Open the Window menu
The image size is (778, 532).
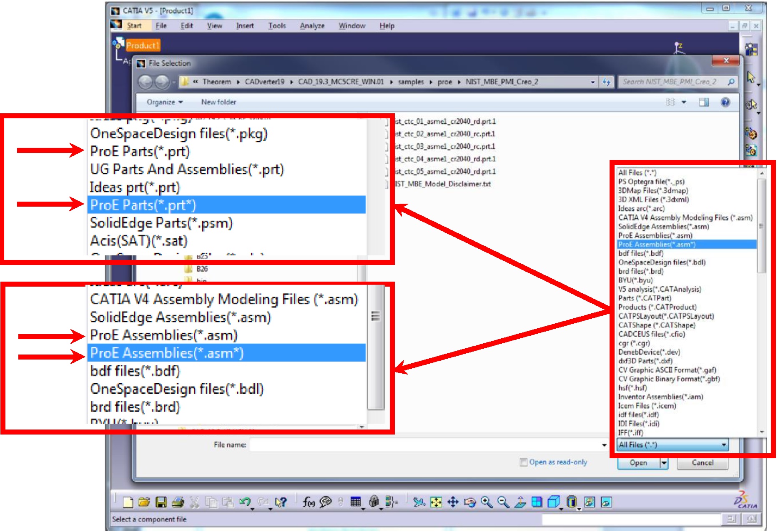pyautogui.click(x=352, y=26)
